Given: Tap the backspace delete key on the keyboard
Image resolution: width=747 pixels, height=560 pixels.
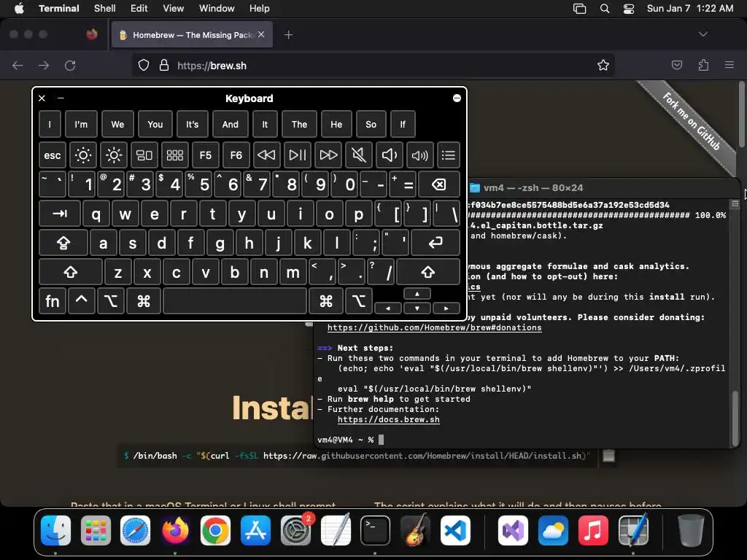Looking at the screenshot, I should coord(438,184).
